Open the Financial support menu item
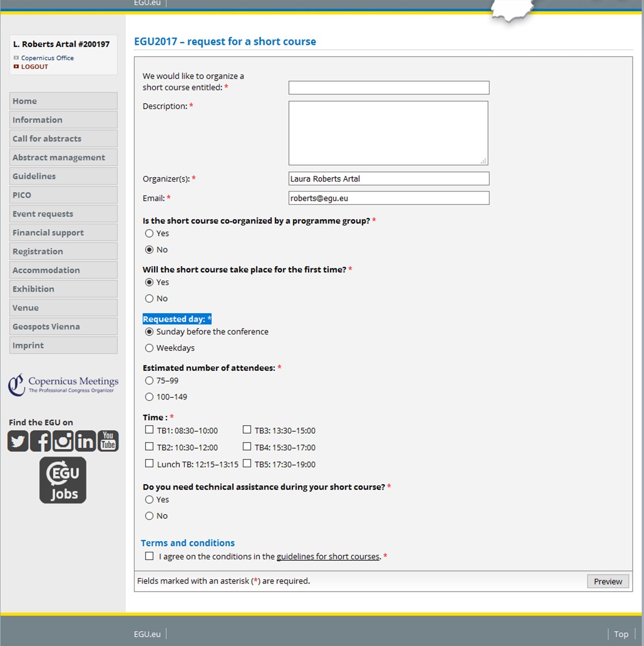 click(63, 233)
